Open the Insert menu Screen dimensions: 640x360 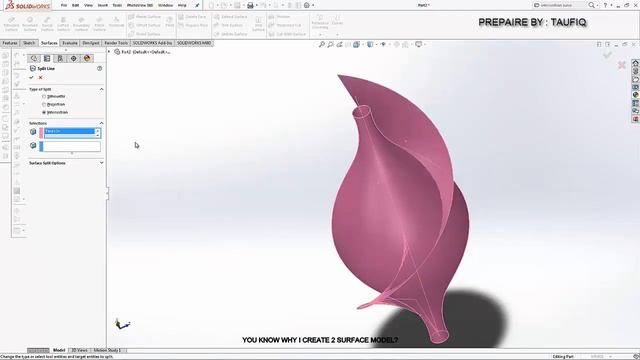click(102, 5)
